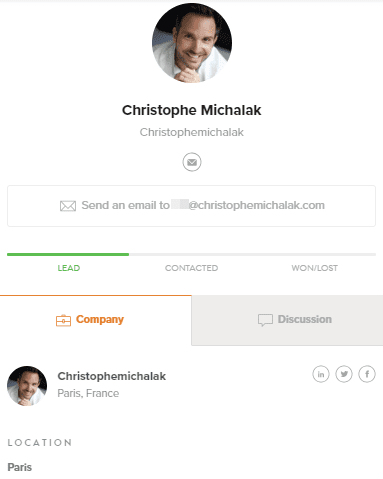
Task: Open the company's LinkedIn profile icon
Action: pyautogui.click(x=321, y=374)
